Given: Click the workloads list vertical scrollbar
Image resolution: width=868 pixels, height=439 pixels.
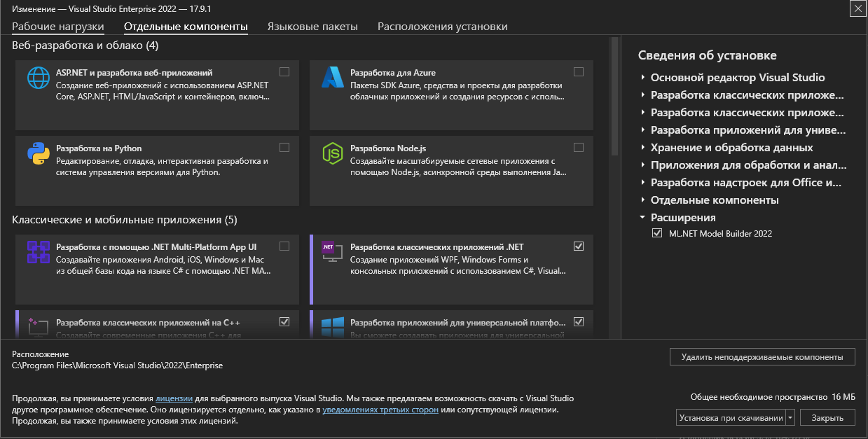Looking at the screenshot, I should pyautogui.click(x=614, y=96).
